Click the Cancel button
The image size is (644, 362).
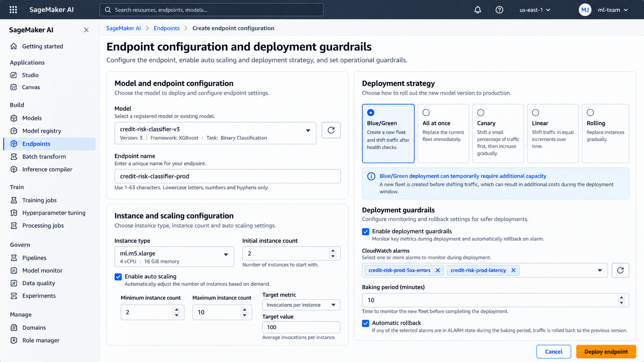tap(553, 352)
